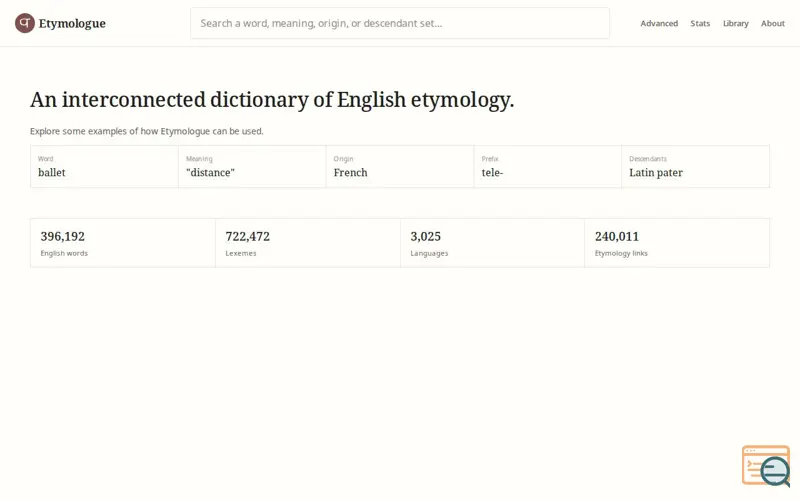Choose the Origin example French
Image resolution: width=800 pixels, height=500 pixels.
400,166
